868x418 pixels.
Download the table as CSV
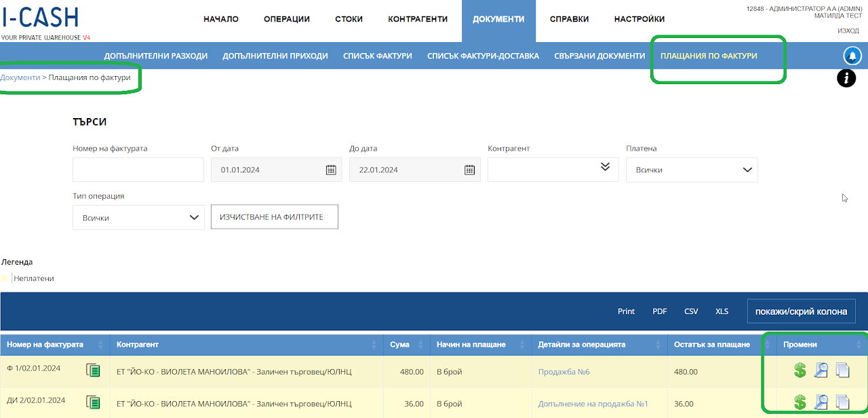coord(691,311)
